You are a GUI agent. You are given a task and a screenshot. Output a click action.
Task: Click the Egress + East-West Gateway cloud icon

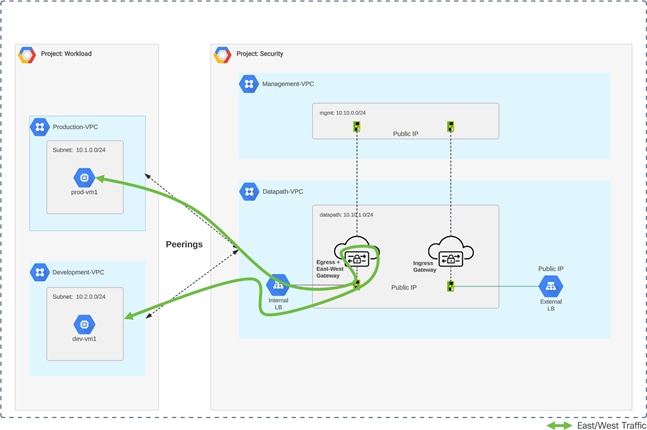357,252
